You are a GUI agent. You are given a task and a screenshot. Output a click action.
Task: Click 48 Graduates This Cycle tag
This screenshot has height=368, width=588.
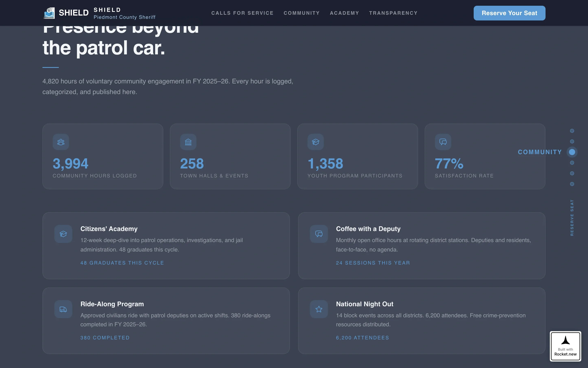pyautogui.click(x=122, y=263)
